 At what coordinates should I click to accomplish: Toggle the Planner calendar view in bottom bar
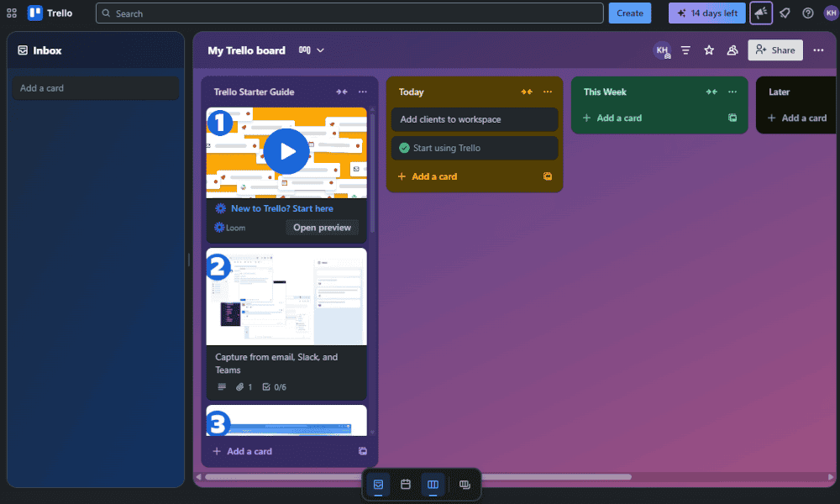click(406, 485)
